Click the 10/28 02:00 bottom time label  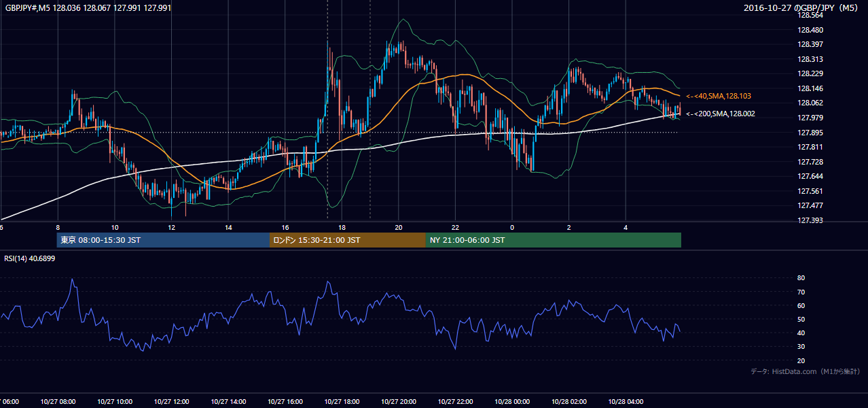(568, 402)
